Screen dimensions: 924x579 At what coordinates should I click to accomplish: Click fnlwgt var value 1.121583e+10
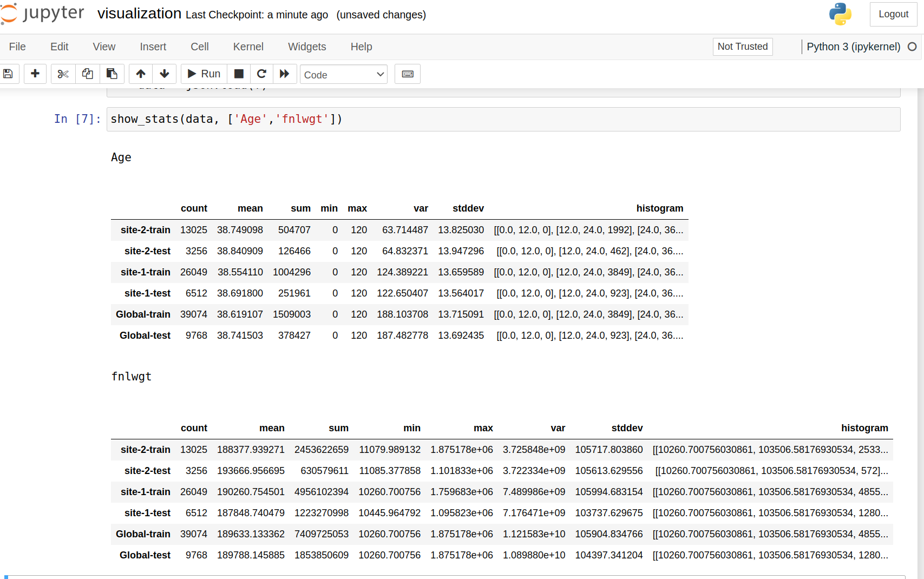534,534
